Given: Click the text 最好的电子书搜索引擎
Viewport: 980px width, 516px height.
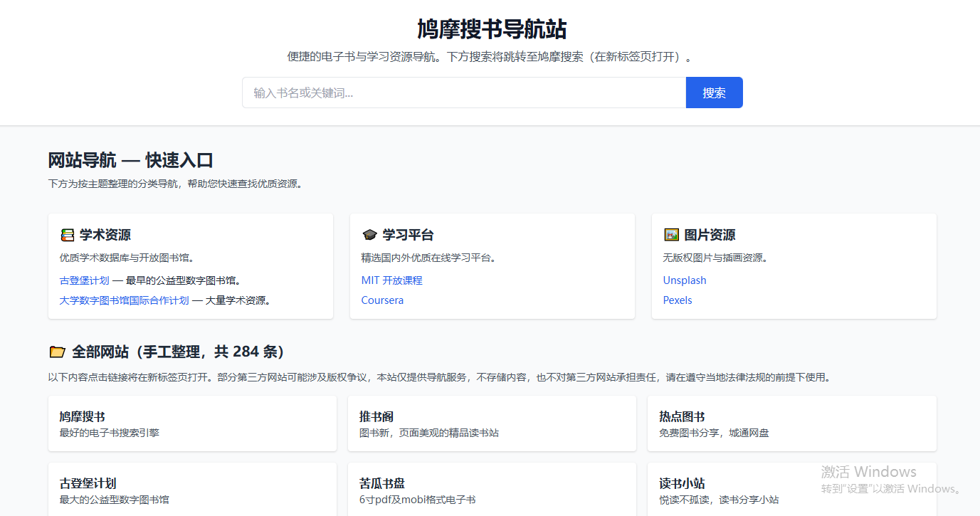Looking at the screenshot, I should click(110, 433).
